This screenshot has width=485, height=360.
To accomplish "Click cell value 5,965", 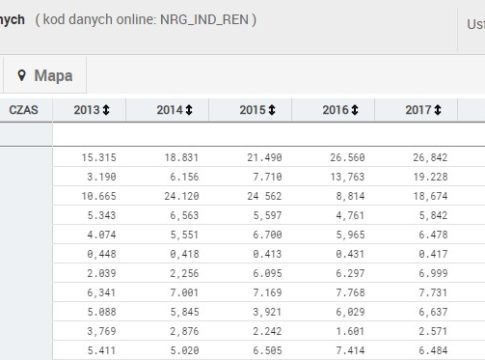I will (350, 235).
